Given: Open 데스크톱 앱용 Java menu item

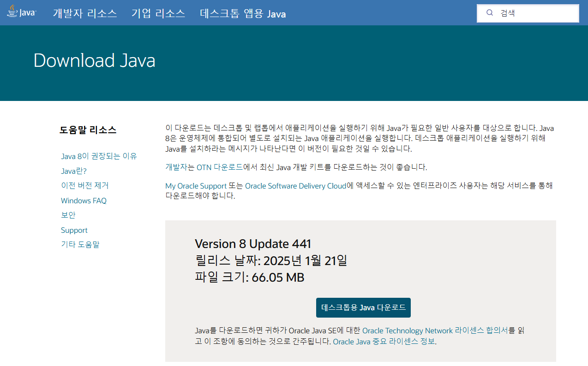Looking at the screenshot, I should (243, 13).
